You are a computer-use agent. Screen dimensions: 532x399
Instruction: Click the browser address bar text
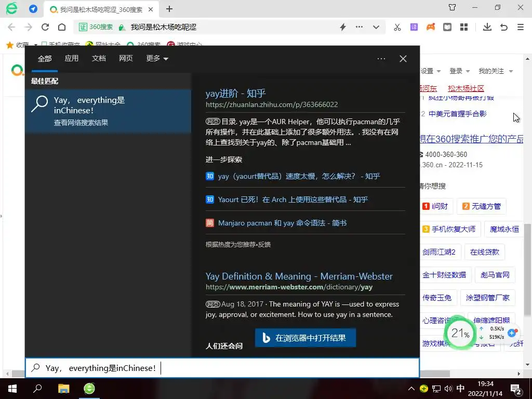pyautogui.click(x=164, y=27)
